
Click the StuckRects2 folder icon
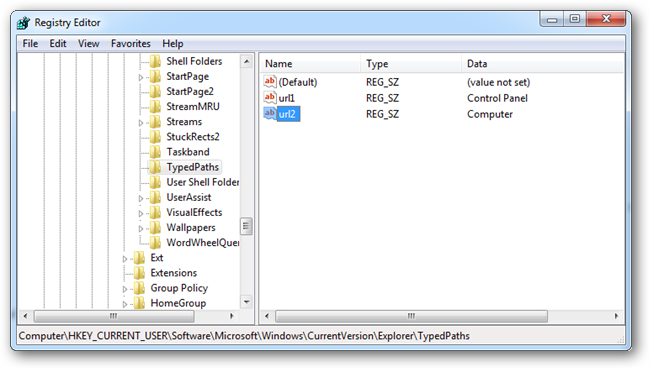pos(155,137)
